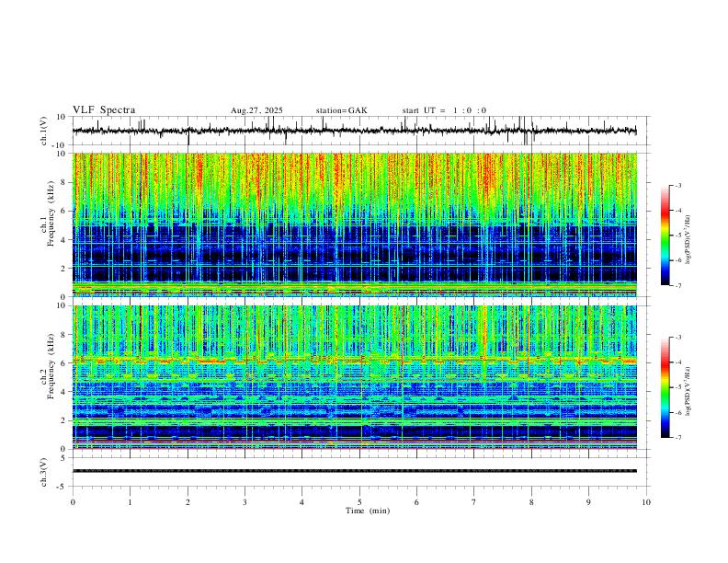The image size is (728, 563).
Task: Click time axis tick label "3"
Action: click(245, 502)
